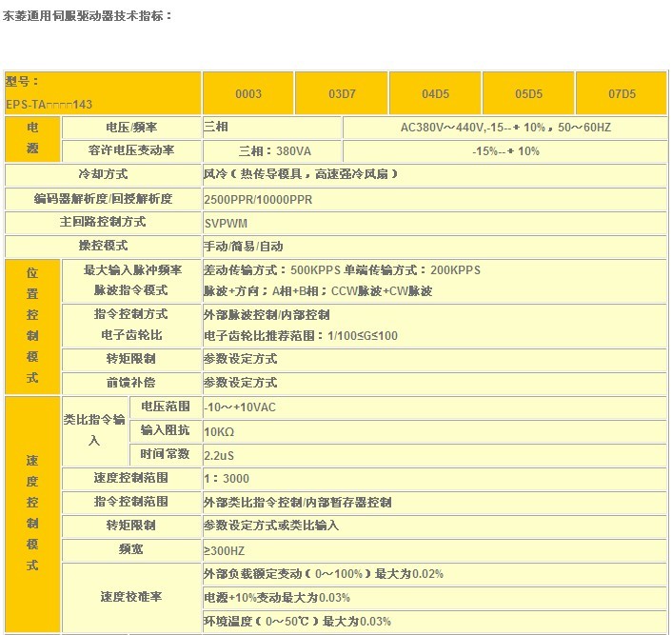Click the 最大输入脉冲频率 label
This screenshot has width=672, height=635.
pyautogui.click(x=132, y=270)
